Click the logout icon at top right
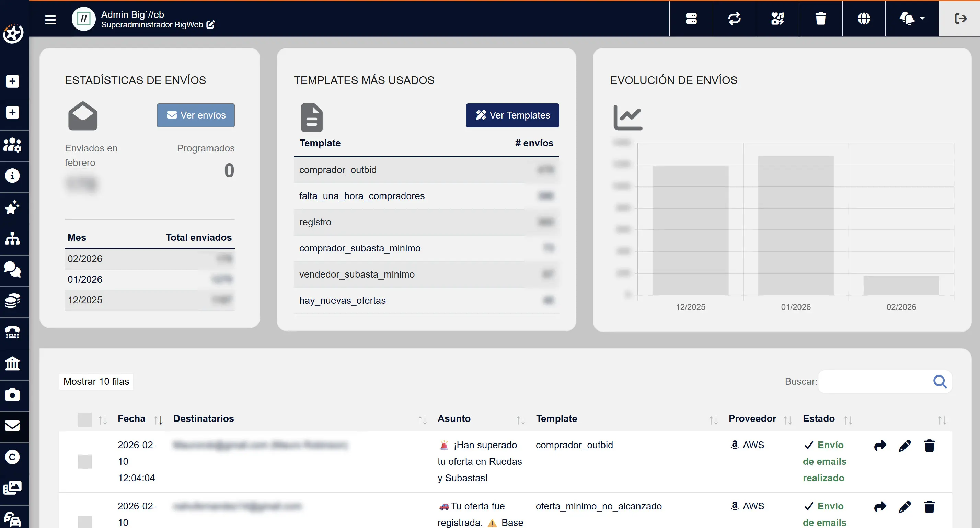980x528 pixels. [960, 19]
